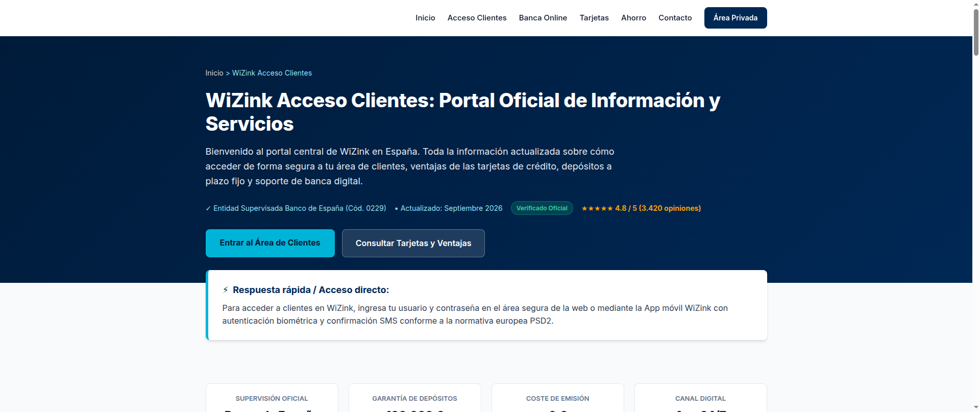980x412 pixels.
Task: Click the CANAL DIGITAL card label
Action: 701,399
